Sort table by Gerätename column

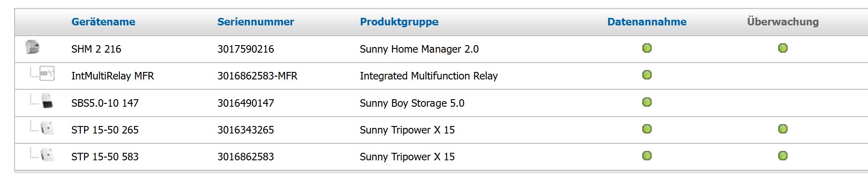(103, 22)
